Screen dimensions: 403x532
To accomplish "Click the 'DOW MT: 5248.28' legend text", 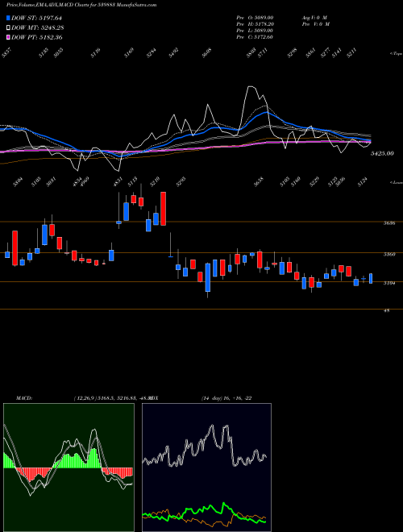I will click(38, 27).
